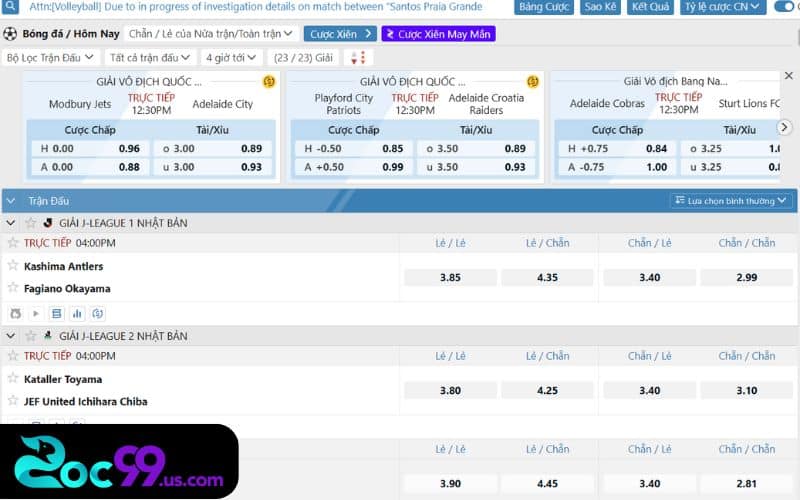This screenshot has height=500, width=800.
Task: Select over 3.50 odds 0.89 Playford card
Action: coord(476,148)
